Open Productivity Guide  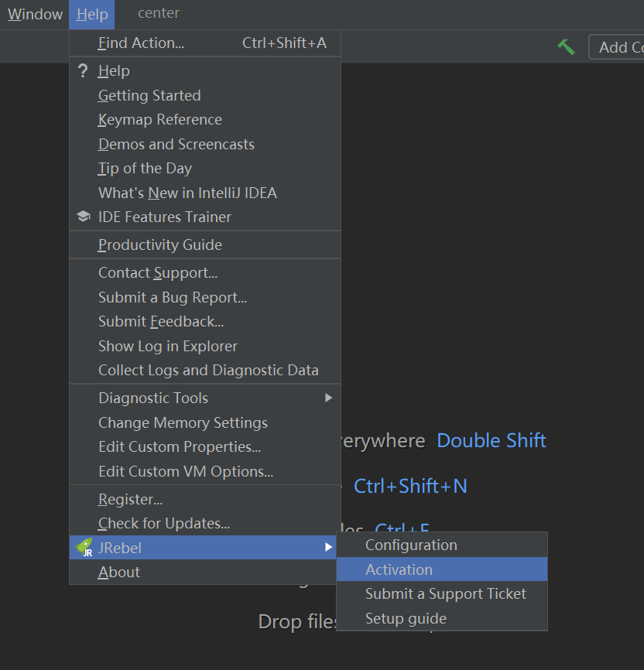[205, 244]
